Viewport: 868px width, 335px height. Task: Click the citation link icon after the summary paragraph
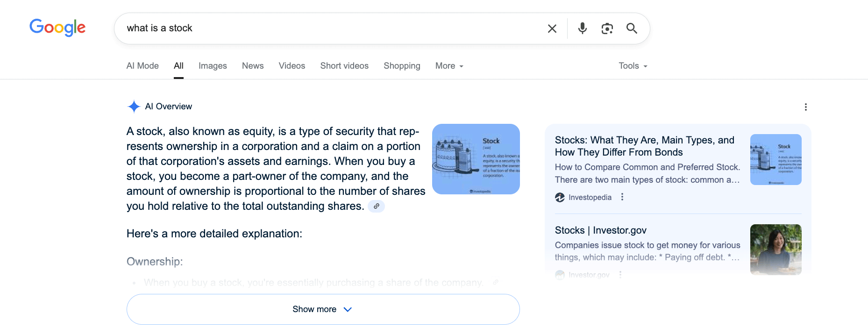click(x=376, y=206)
